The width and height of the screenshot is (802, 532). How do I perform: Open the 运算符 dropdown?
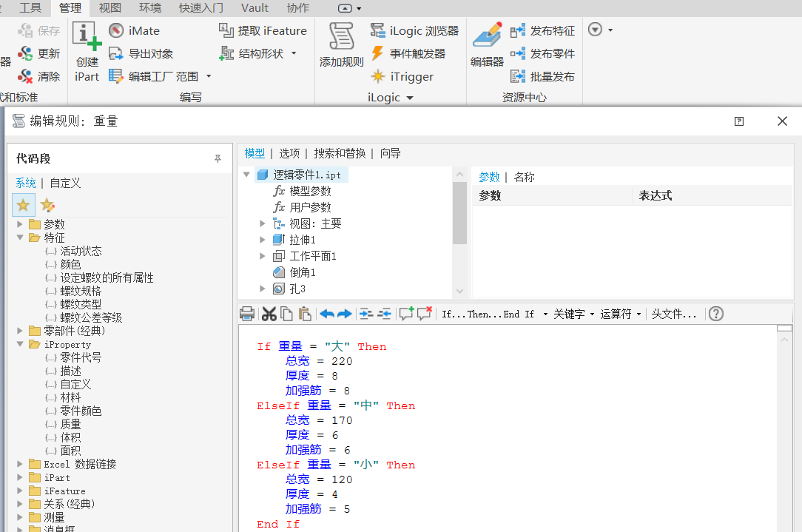(621, 314)
